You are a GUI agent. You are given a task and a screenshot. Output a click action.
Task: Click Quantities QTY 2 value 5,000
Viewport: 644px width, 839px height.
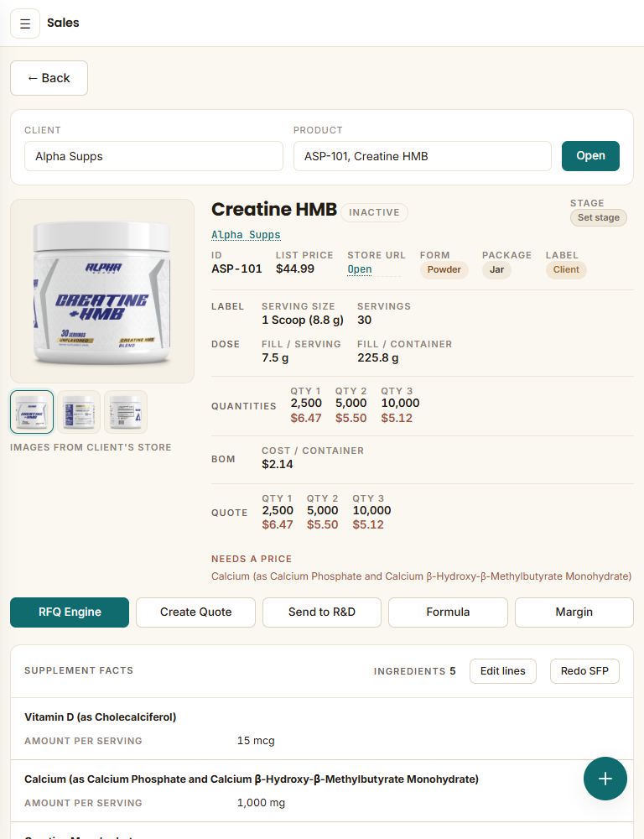[351, 403]
